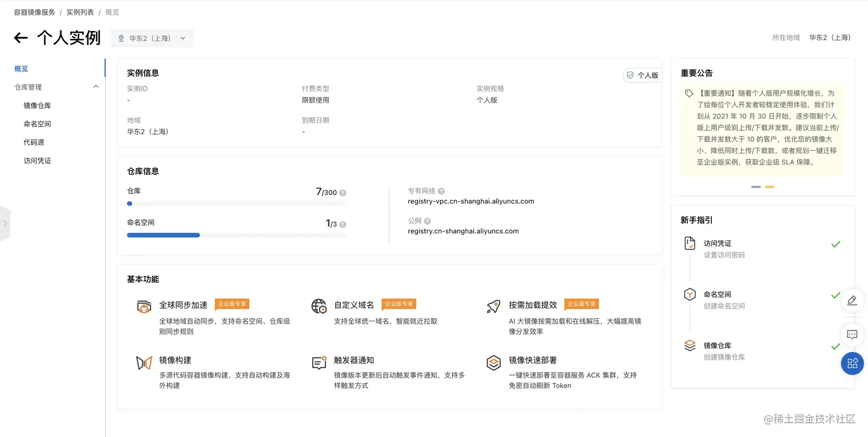This screenshot has width=868, height=437.
Task: Go to 容器镜像服务 breadcrumb
Action: tap(34, 12)
